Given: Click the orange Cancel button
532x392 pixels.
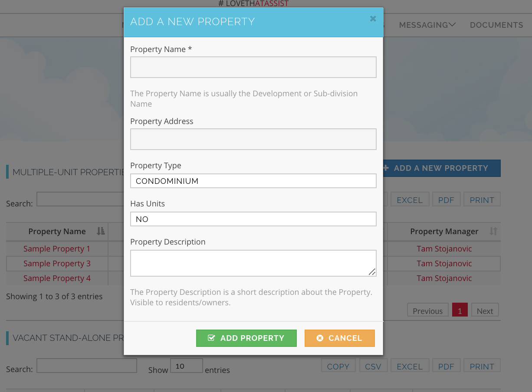Looking at the screenshot, I should (339, 338).
